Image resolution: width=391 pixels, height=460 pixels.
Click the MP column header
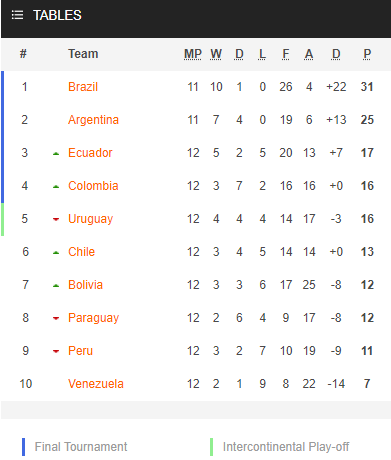click(193, 54)
